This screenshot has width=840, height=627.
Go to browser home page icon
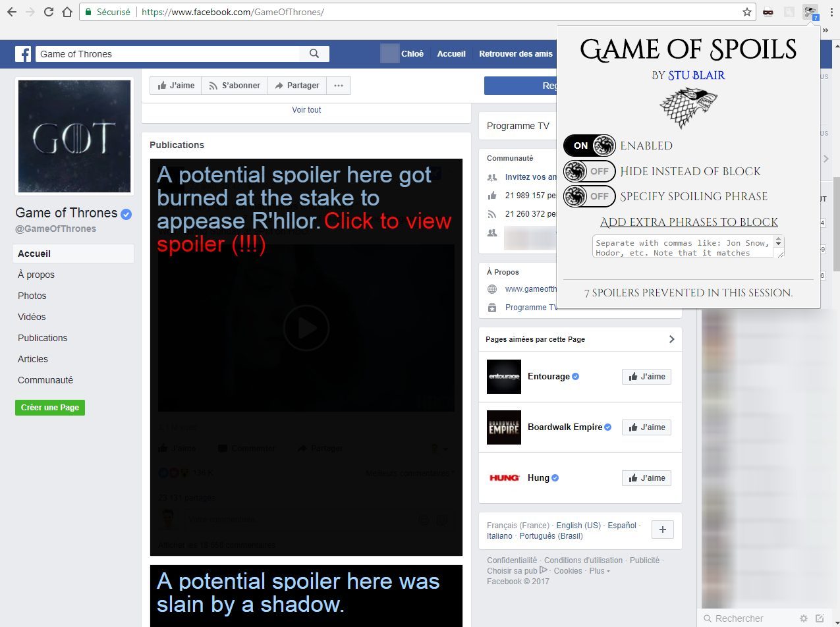pyautogui.click(x=67, y=12)
